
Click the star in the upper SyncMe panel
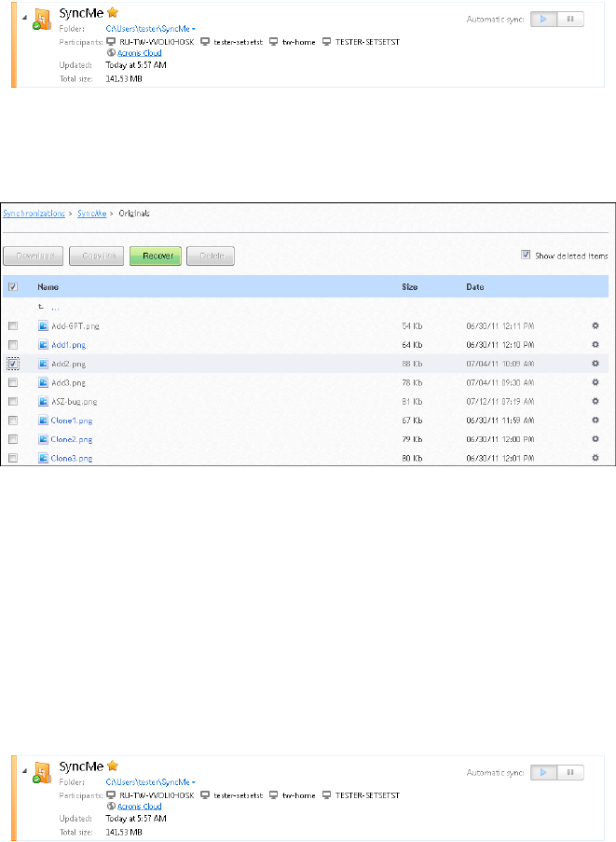[113, 12]
